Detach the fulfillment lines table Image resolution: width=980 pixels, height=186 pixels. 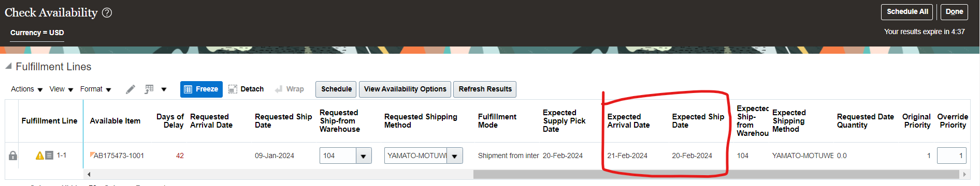(246, 89)
